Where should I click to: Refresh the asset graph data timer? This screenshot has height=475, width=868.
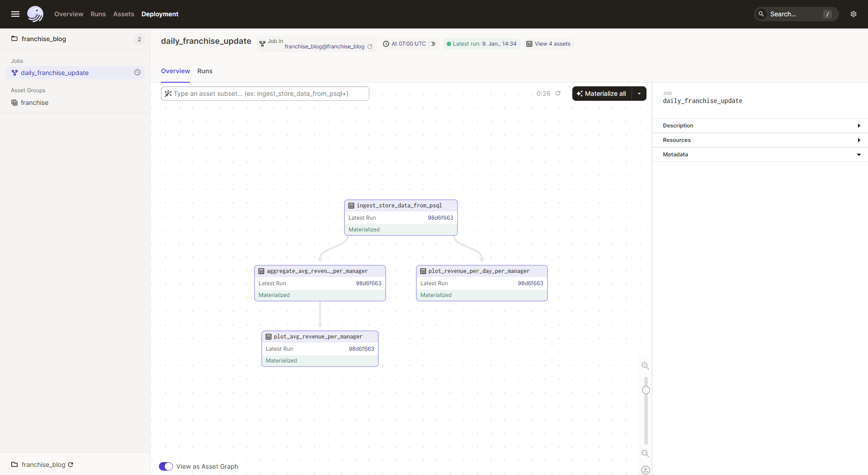tap(558, 93)
